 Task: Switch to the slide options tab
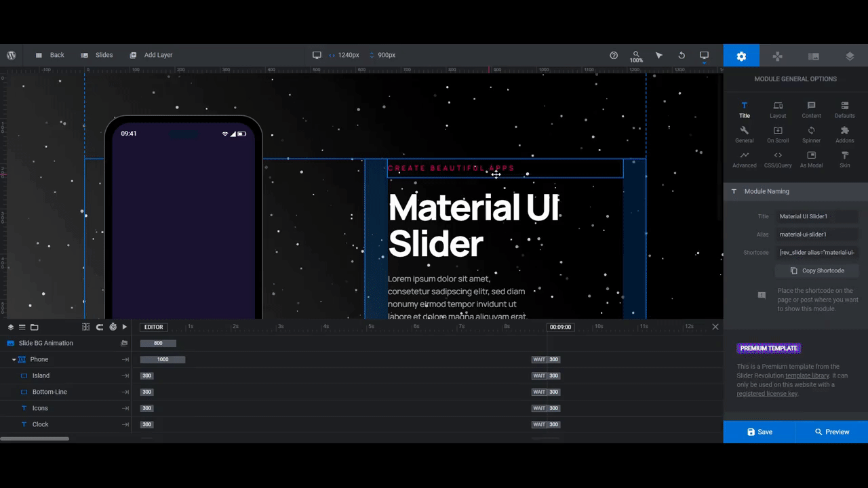(814, 56)
